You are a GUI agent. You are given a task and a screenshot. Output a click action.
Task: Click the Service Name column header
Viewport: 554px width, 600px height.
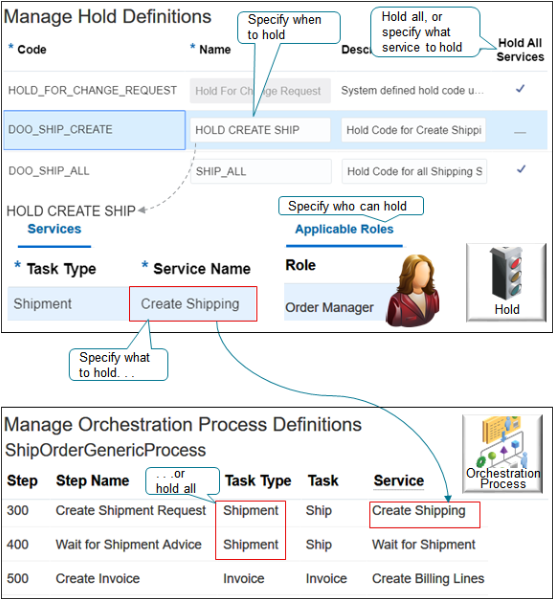(202, 269)
